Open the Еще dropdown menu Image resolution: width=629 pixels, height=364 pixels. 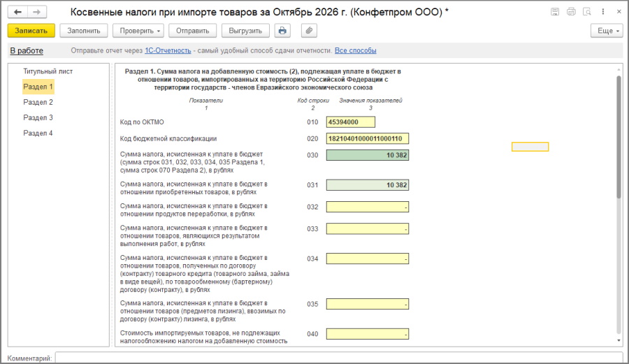pos(607,31)
